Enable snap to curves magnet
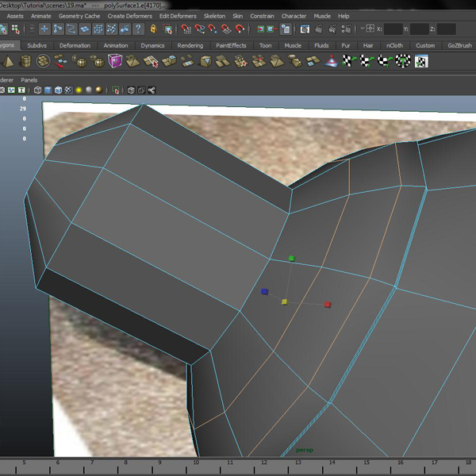Screen dimensions: 476x476 (199, 29)
